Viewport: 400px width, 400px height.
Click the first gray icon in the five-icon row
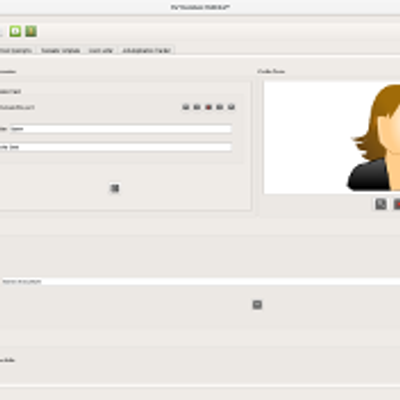186,107
